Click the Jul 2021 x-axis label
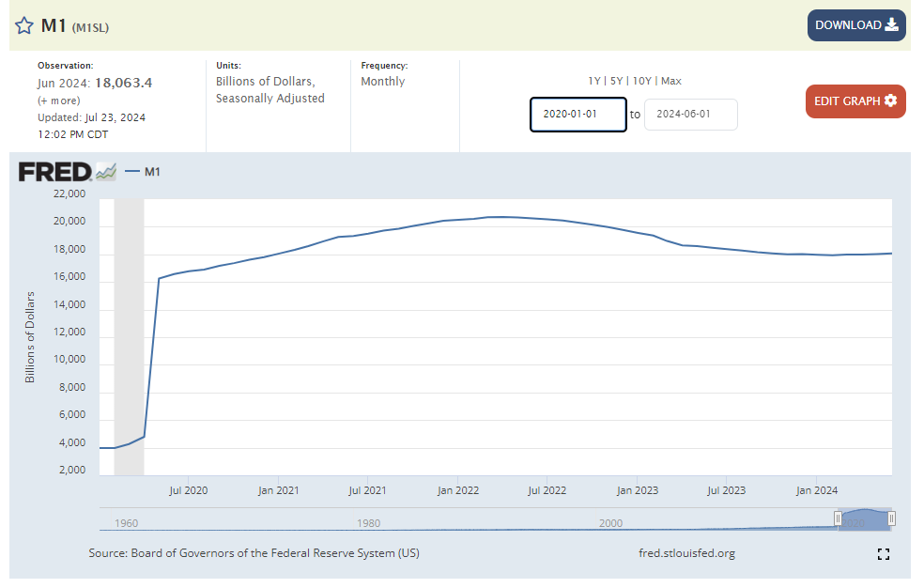The width and height of the screenshot is (924, 588). [367, 490]
